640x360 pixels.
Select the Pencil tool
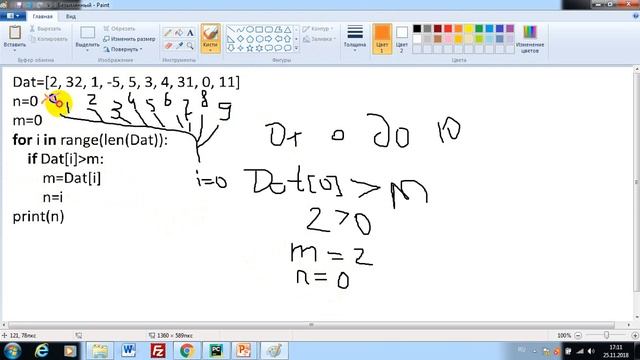[168, 33]
